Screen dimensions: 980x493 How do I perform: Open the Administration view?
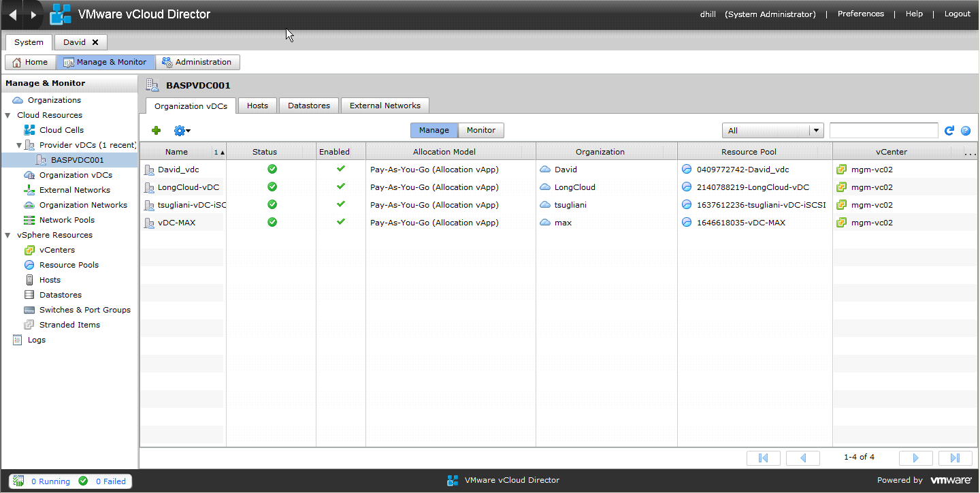pyautogui.click(x=197, y=62)
